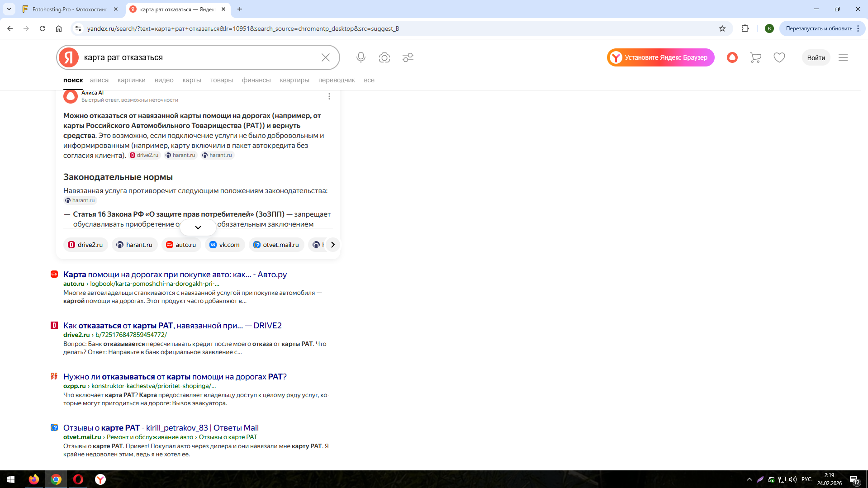Switch to Карты search tab
The height and width of the screenshot is (488, 868).
[192, 80]
